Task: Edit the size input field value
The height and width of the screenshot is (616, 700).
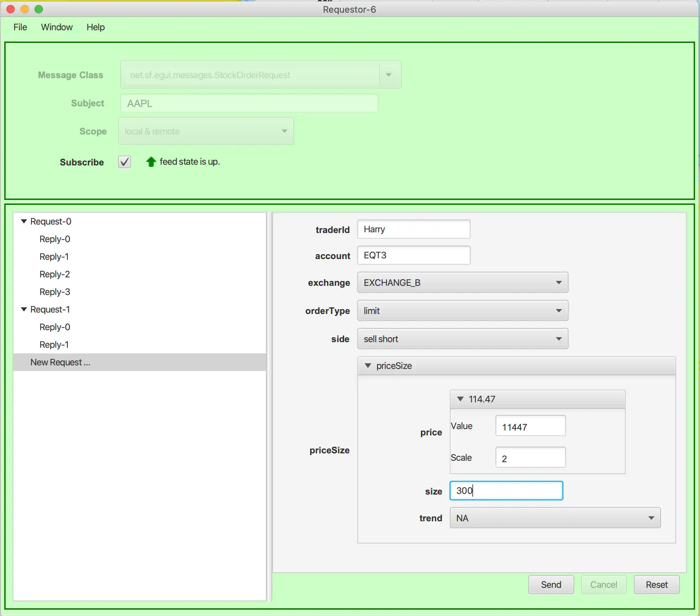Action: click(x=507, y=490)
